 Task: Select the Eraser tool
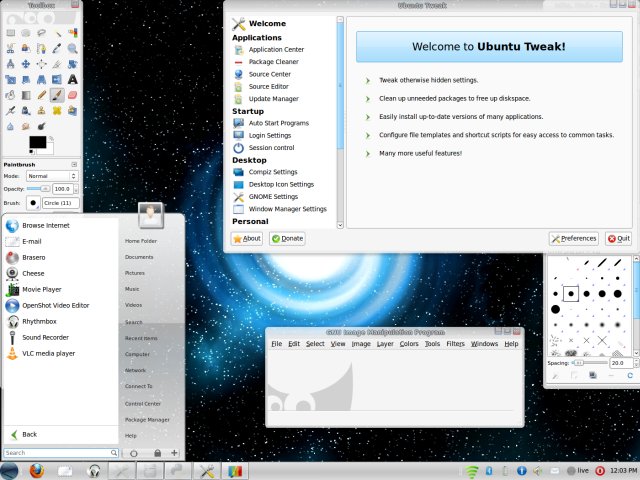[73, 95]
